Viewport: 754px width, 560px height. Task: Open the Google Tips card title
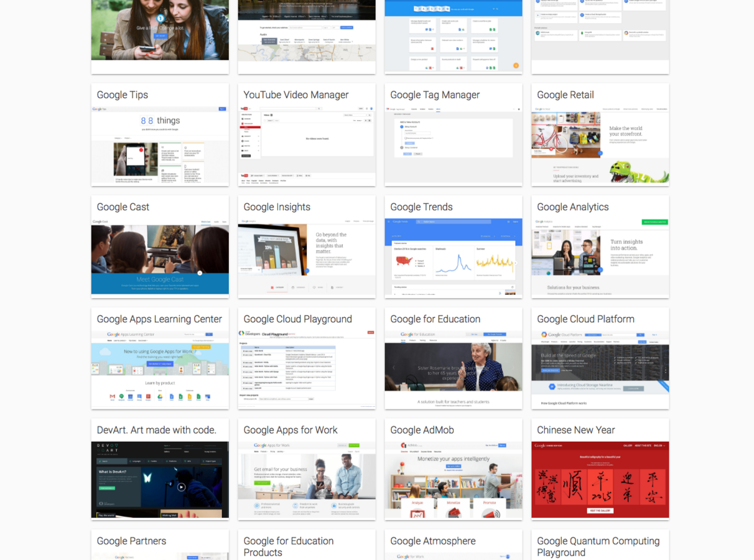[123, 95]
